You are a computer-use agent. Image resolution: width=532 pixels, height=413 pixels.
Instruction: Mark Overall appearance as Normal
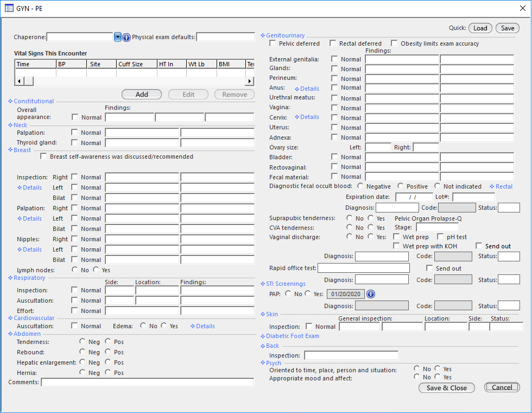point(75,117)
